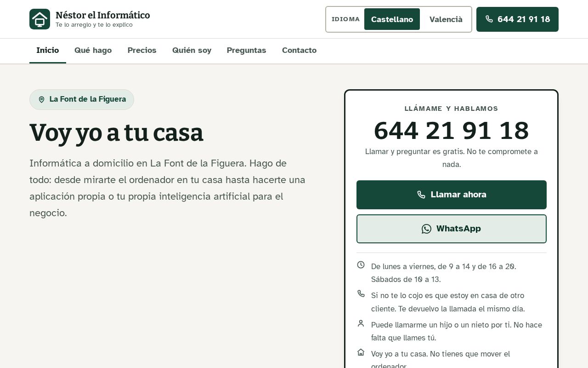588x368 pixels.
Task: Click the IDIOMA label
Action: click(x=346, y=19)
